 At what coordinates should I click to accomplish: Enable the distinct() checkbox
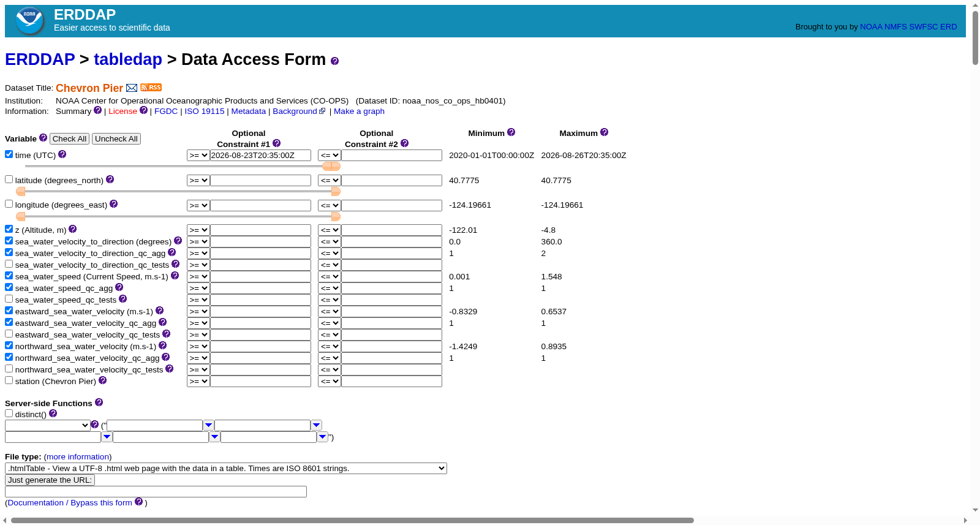pos(9,414)
